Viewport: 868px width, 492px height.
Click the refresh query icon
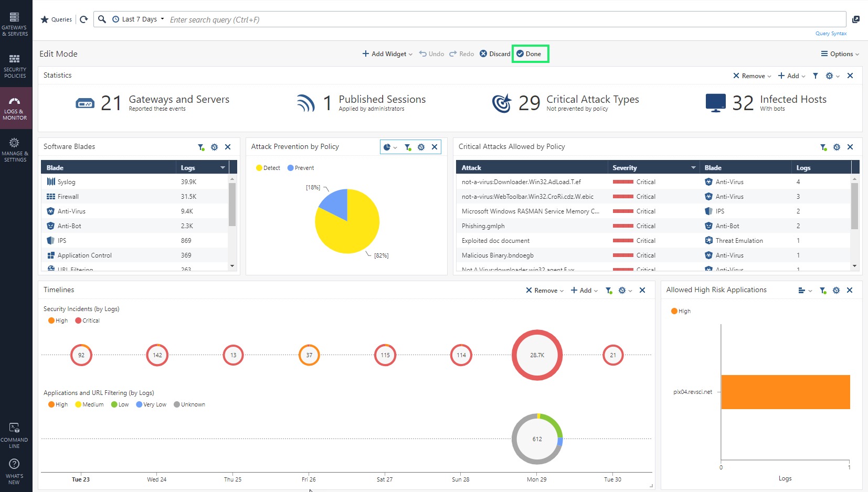(84, 19)
